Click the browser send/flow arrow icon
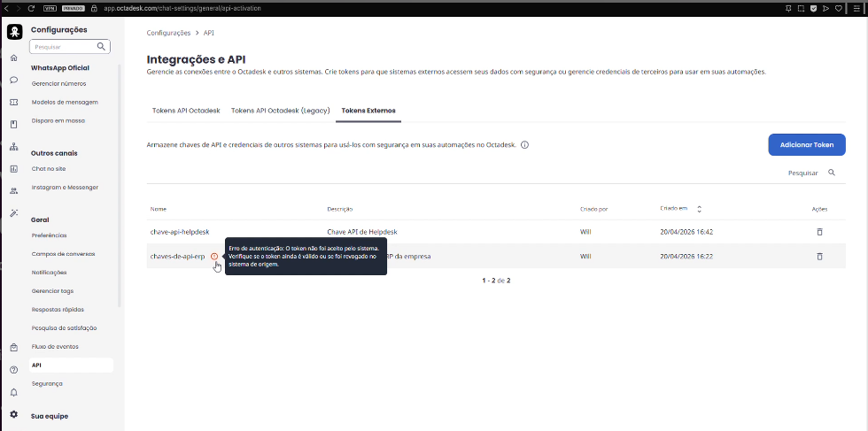 (825, 8)
